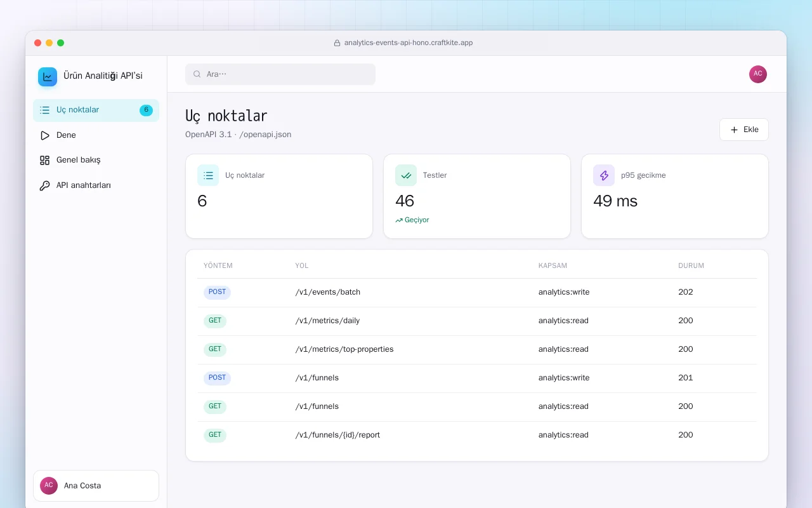Click the Ürün Analitiği chart logo icon

coord(48,77)
